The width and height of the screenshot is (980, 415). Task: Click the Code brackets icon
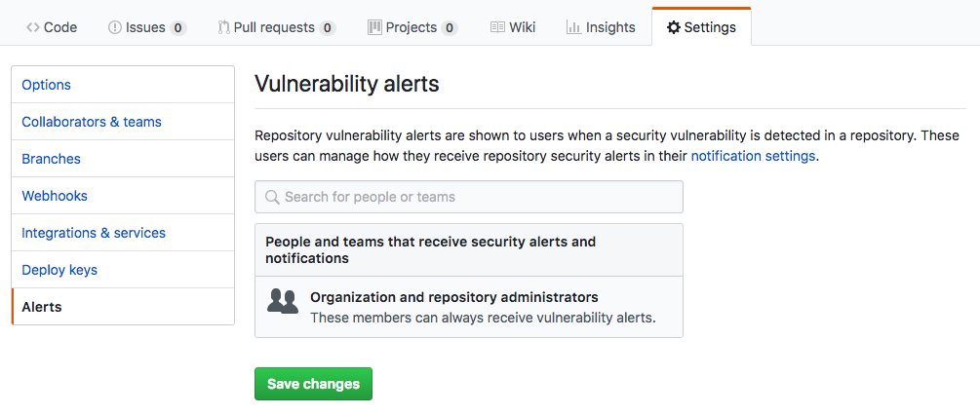[x=33, y=27]
